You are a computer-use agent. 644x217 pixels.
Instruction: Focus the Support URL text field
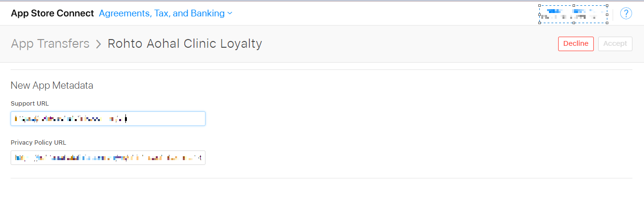(108, 119)
